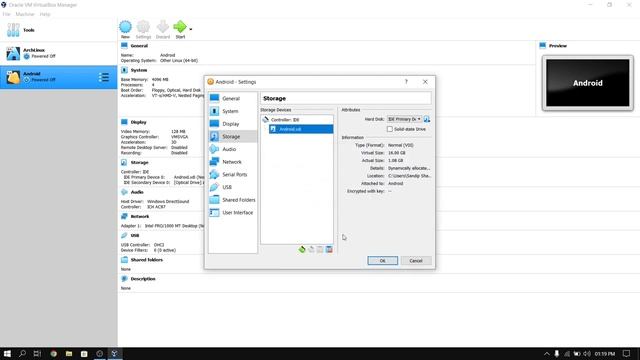640x360 pixels.
Task: Click the taskbar clock
Action: pos(605,353)
